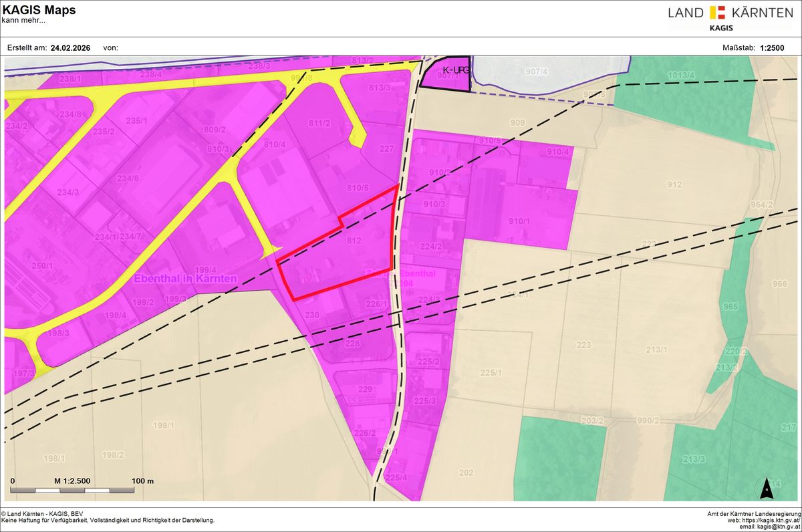Click the north arrow compass icon
Image resolution: width=802 pixels, height=532 pixels.
(x=768, y=489)
